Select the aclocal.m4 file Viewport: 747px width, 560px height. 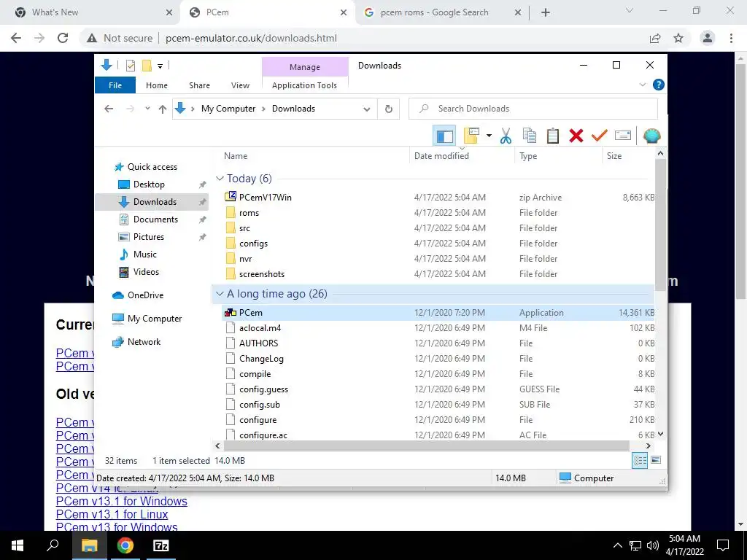(x=260, y=328)
